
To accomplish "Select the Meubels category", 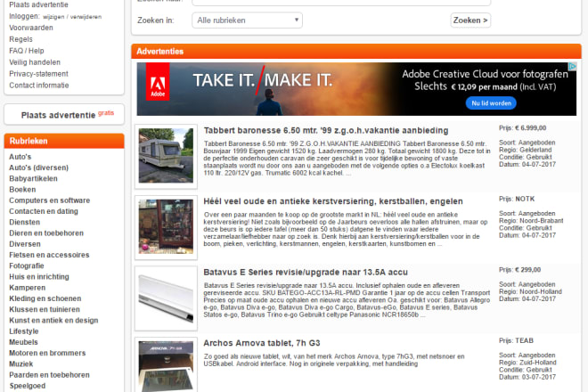I will click(23, 342).
